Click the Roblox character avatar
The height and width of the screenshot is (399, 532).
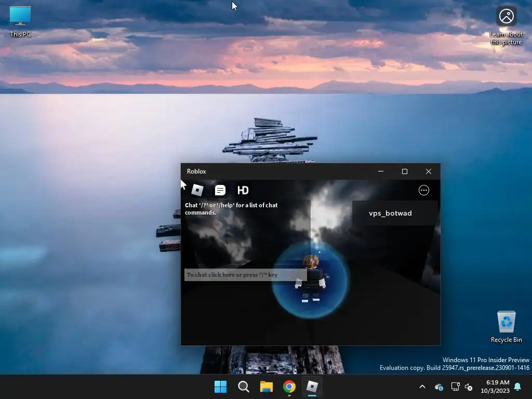click(311, 278)
